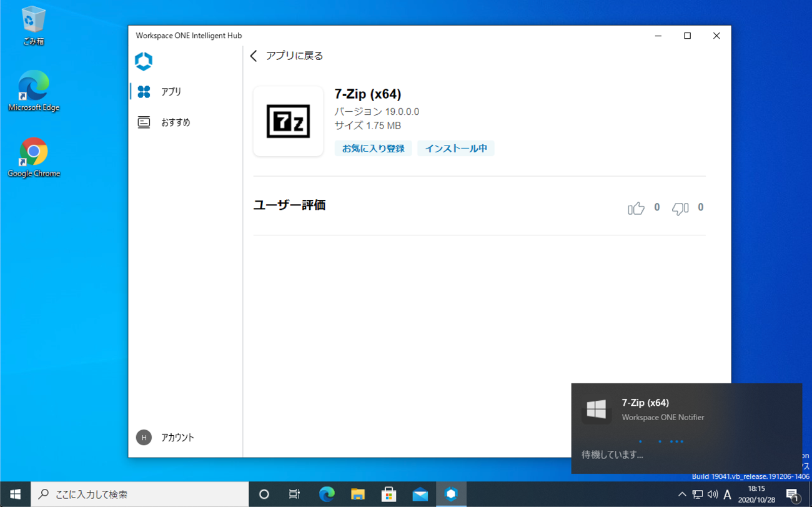Open Cortana from the taskbar
The image size is (812, 507).
click(x=264, y=494)
